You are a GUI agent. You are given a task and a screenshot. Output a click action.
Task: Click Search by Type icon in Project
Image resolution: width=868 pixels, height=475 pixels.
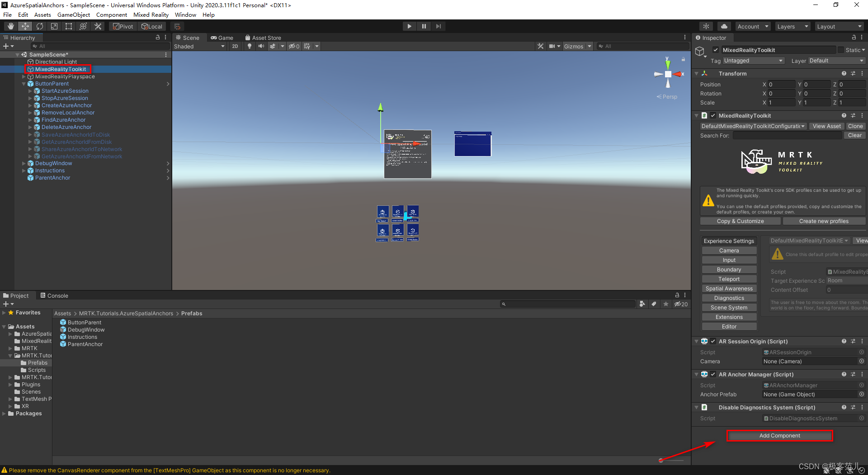click(x=642, y=304)
